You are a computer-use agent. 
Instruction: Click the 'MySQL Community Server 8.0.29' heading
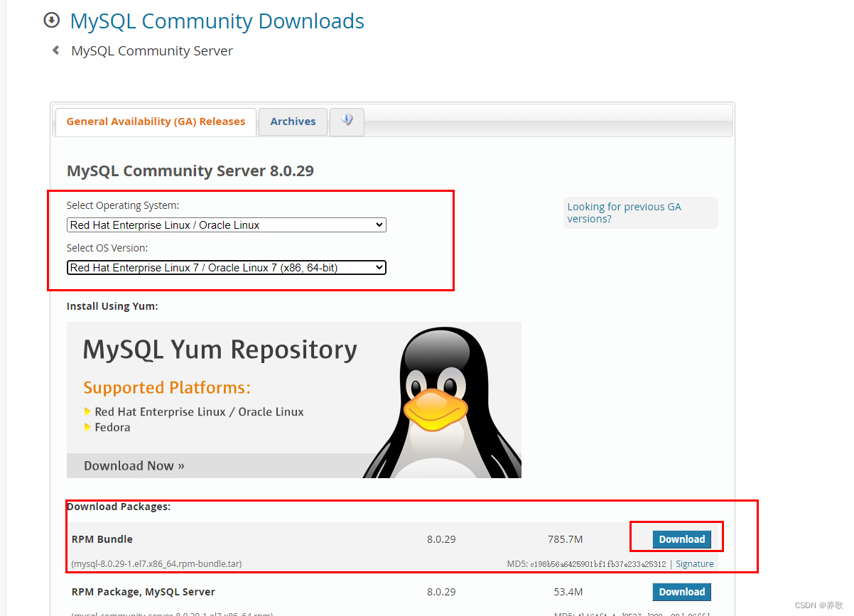click(x=190, y=171)
